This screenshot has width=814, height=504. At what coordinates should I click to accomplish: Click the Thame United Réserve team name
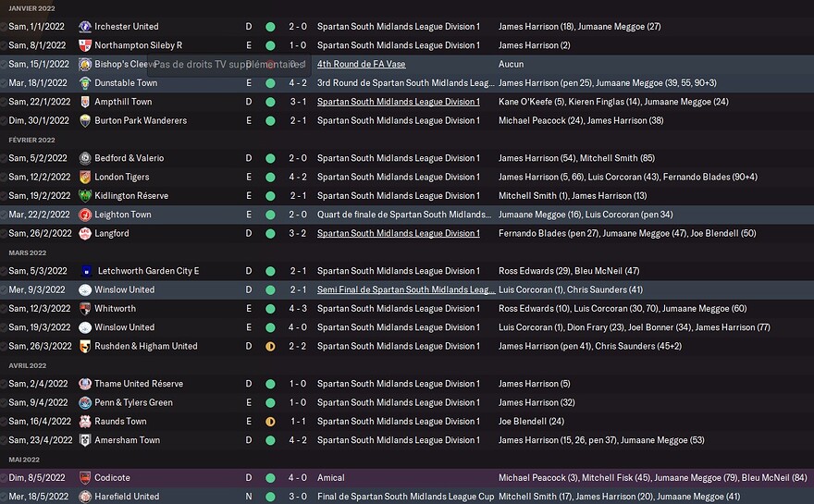(x=139, y=384)
